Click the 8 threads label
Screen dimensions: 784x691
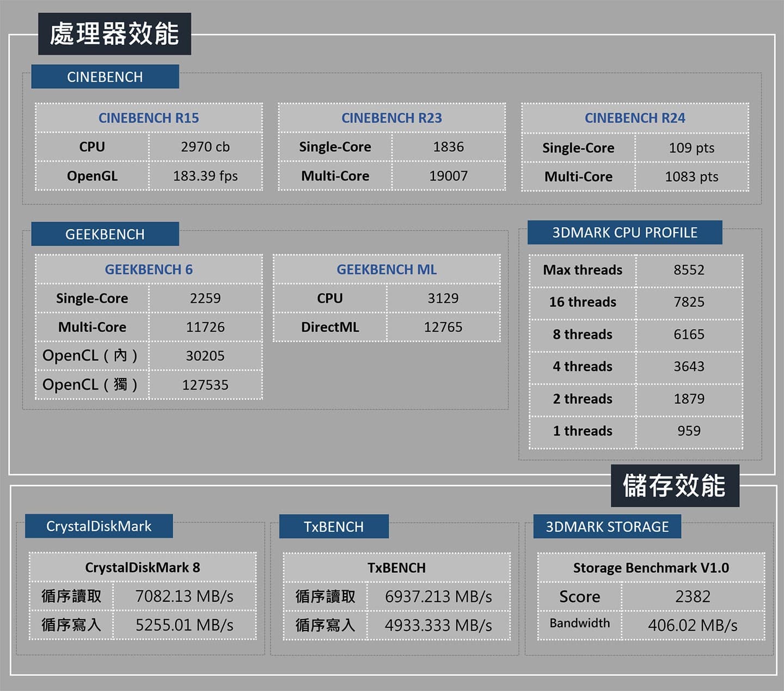[x=583, y=334]
